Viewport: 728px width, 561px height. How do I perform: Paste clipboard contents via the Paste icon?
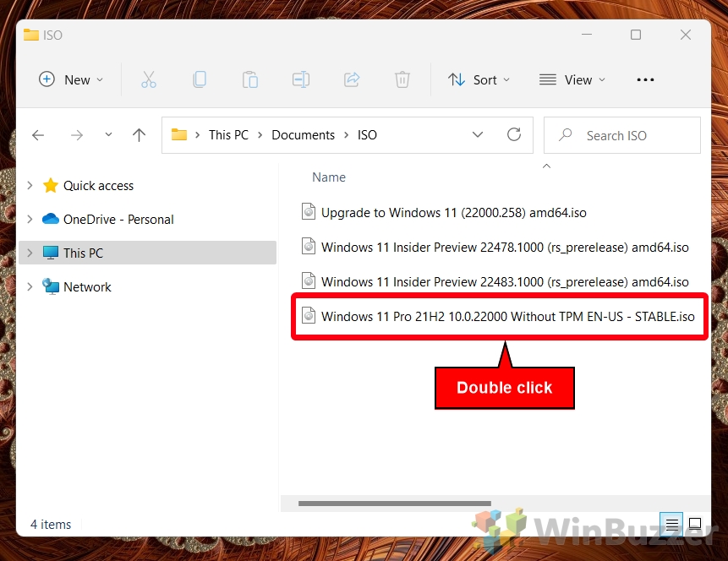(250, 79)
